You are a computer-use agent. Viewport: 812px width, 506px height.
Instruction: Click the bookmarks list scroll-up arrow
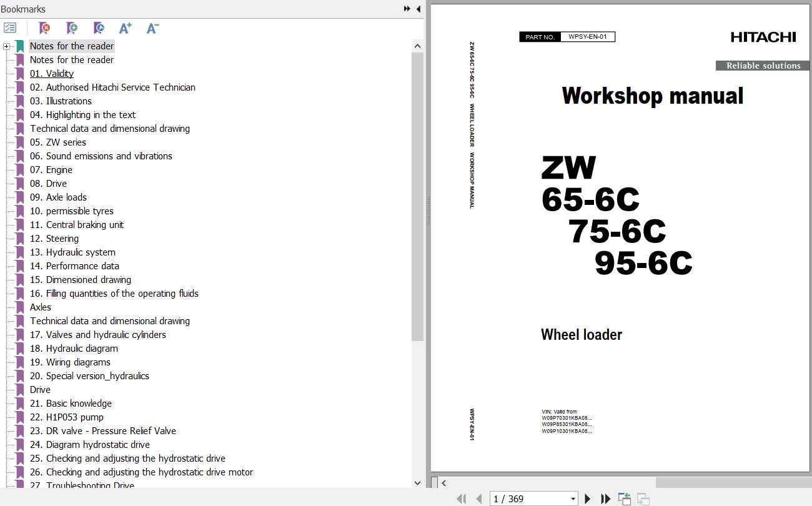point(417,46)
